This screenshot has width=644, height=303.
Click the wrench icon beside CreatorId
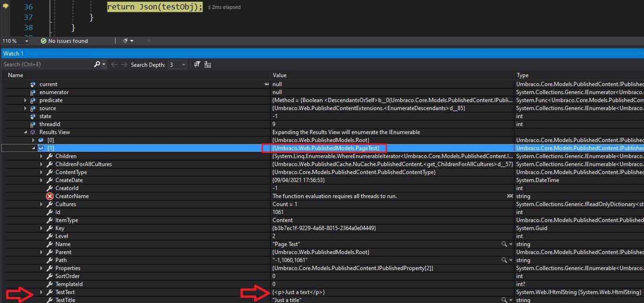pos(49,188)
